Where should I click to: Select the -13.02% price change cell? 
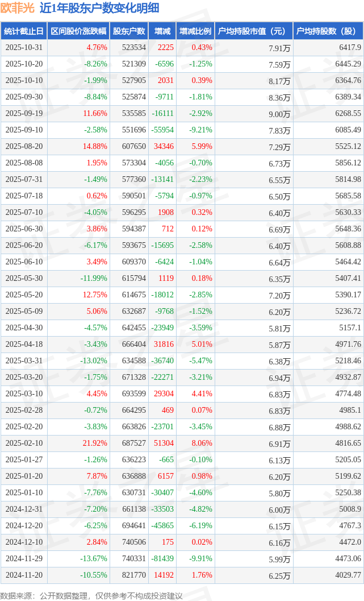click(93, 360)
